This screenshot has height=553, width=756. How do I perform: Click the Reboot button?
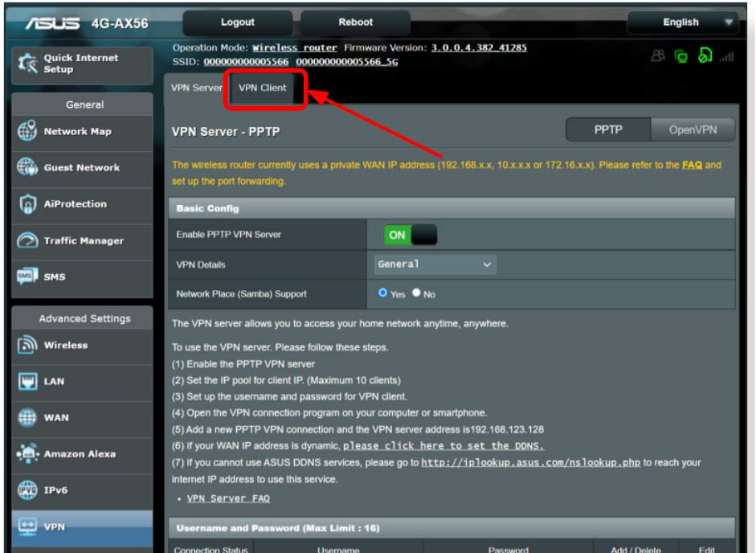click(355, 23)
